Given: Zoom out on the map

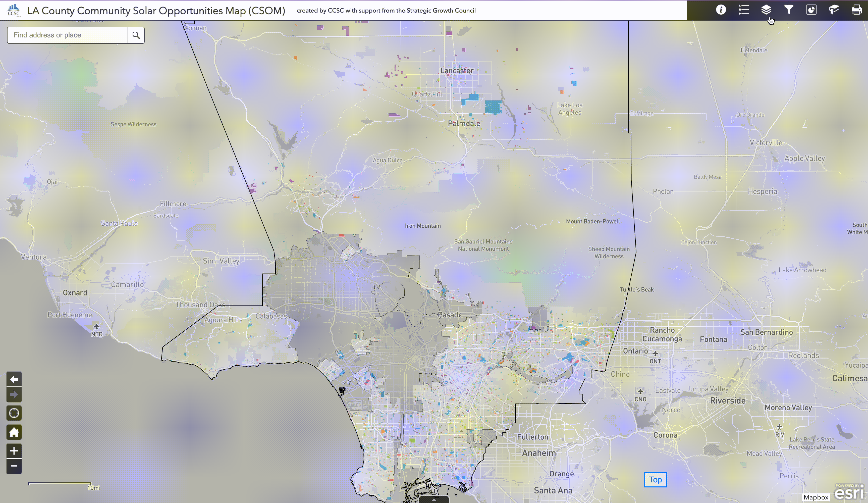Looking at the screenshot, I should (x=14, y=466).
